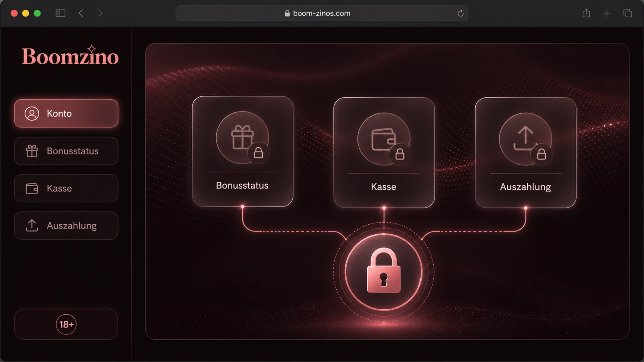Open the locked Kasse card
Screen dimensions: 644x362
pyautogui.click(x=384, y=152)
